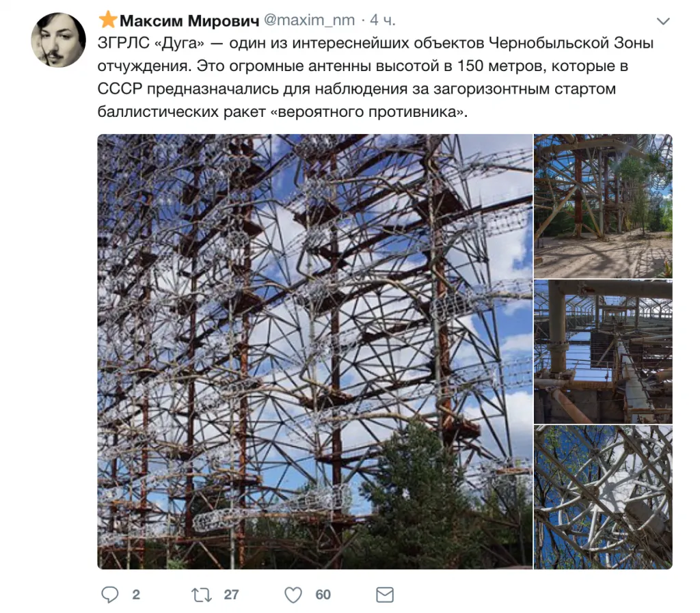Open the large Duga antenna photo

click(x=314, y=351)
